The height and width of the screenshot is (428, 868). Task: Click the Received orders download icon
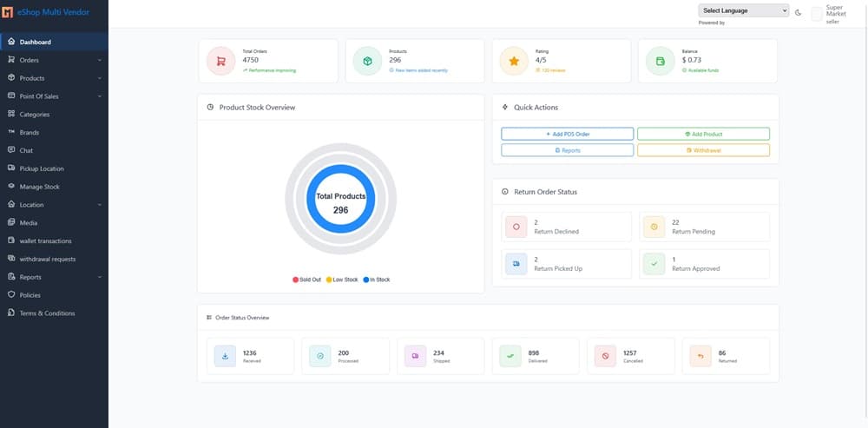click(226, 356)
